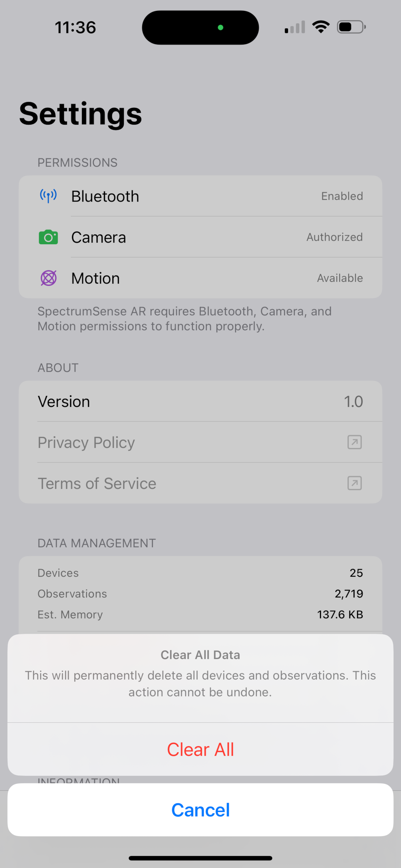Tap the purple Motion icon

point(48,278)
